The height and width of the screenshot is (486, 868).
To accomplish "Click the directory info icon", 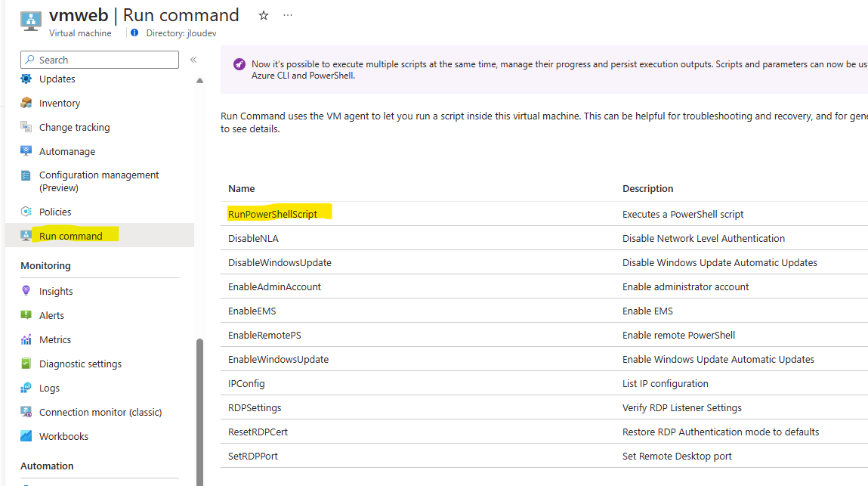I will click(134, 33).
